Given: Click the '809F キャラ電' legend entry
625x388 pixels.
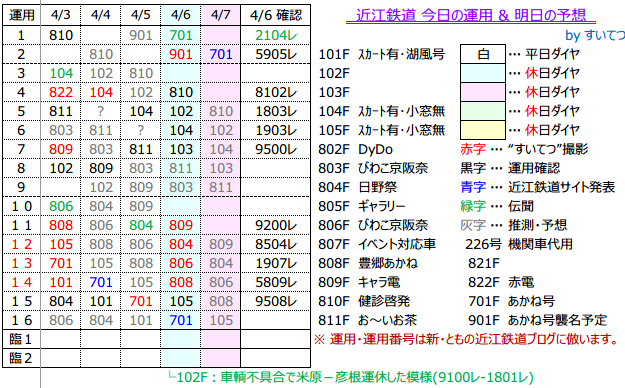Looking at the screenshot, I should coord(359,282).
